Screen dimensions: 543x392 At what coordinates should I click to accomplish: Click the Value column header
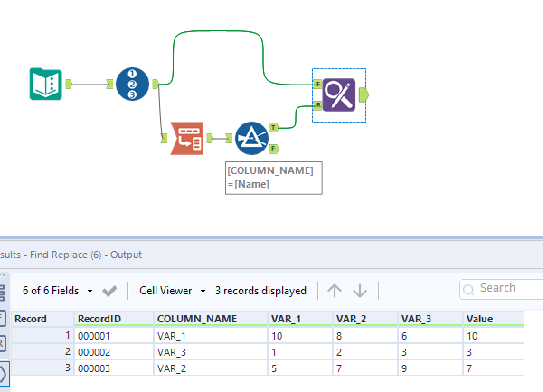(x=479, y=319)
